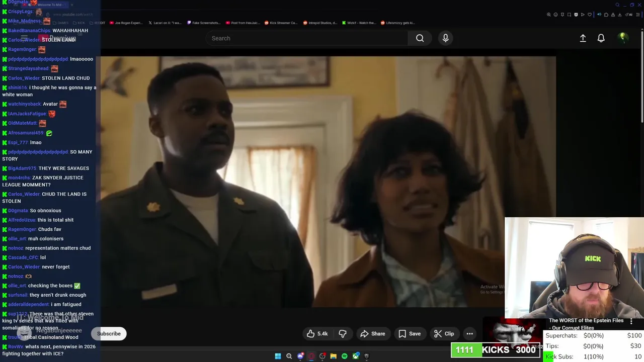The width and height of the screenshot is (644, 362).
Task: Open OBS Studio from the taskbar
Action: (323, 356)
